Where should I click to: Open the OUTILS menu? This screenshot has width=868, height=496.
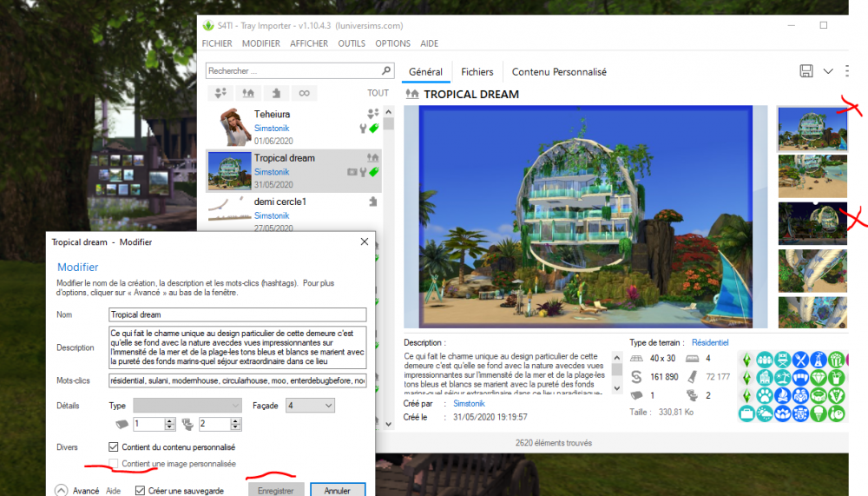pyautogui.click(x=352, y=43)
